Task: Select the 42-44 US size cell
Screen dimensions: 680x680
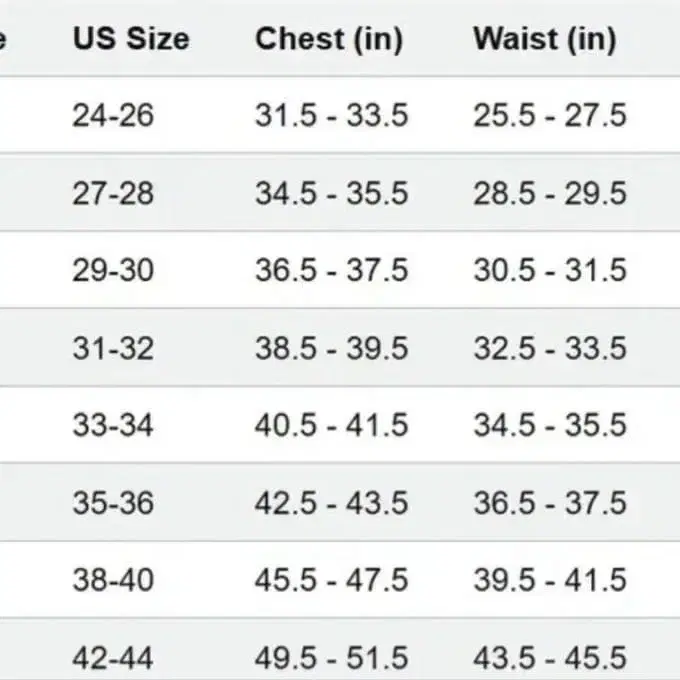Action: point(113,658)
